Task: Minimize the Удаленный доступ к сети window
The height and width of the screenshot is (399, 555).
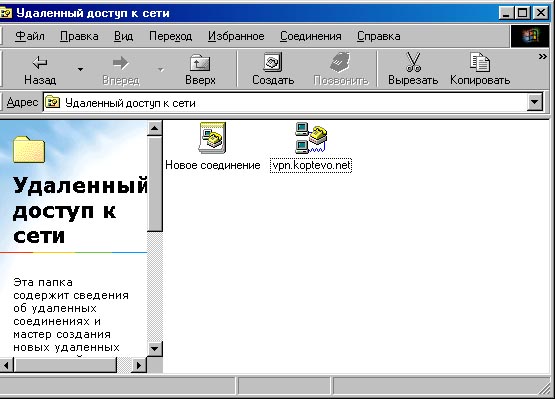Action: tap(507, 13)
